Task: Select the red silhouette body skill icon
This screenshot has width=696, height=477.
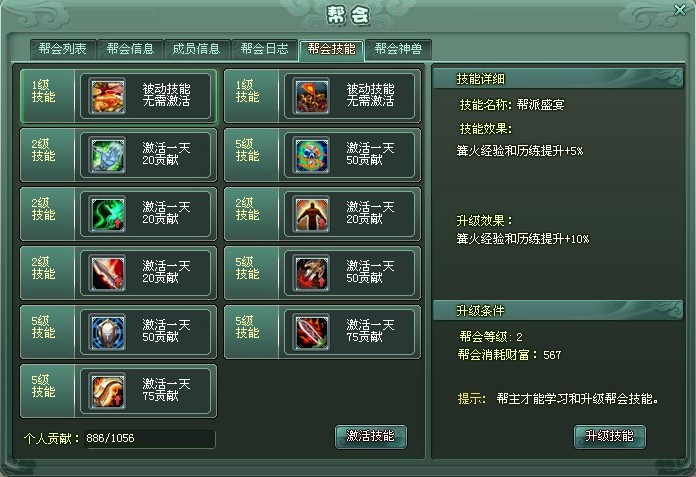Action: click(x=311, y=214)
